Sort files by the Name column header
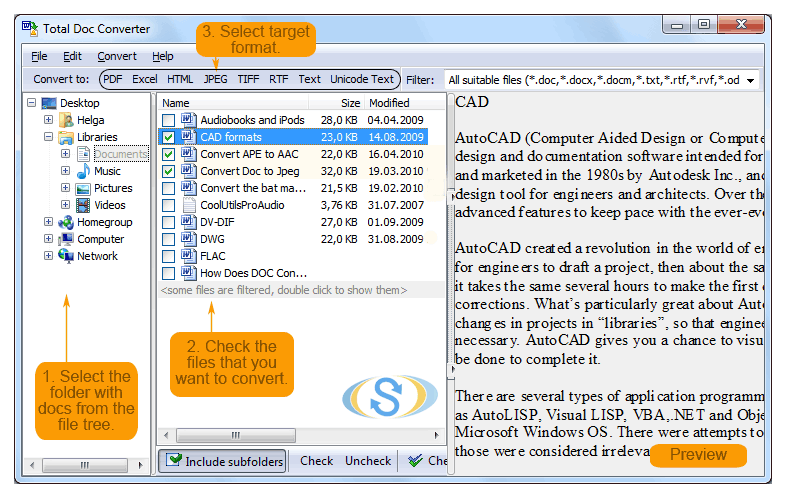 [x=233, y=103]
